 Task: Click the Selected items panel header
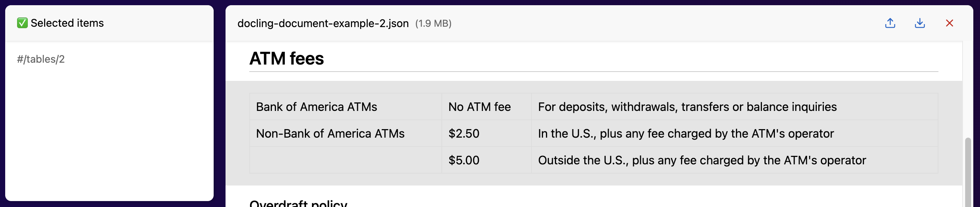tap(109, 23)
